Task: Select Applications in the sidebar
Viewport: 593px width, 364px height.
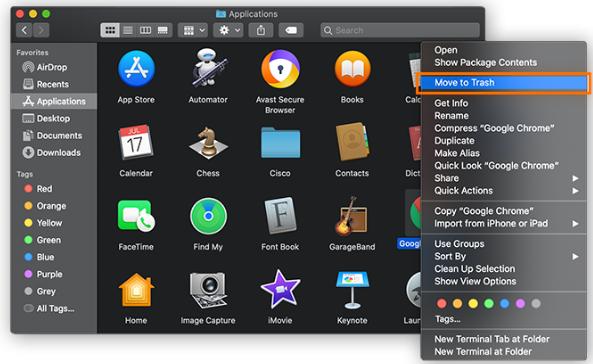Action: [x=54, y=101]
